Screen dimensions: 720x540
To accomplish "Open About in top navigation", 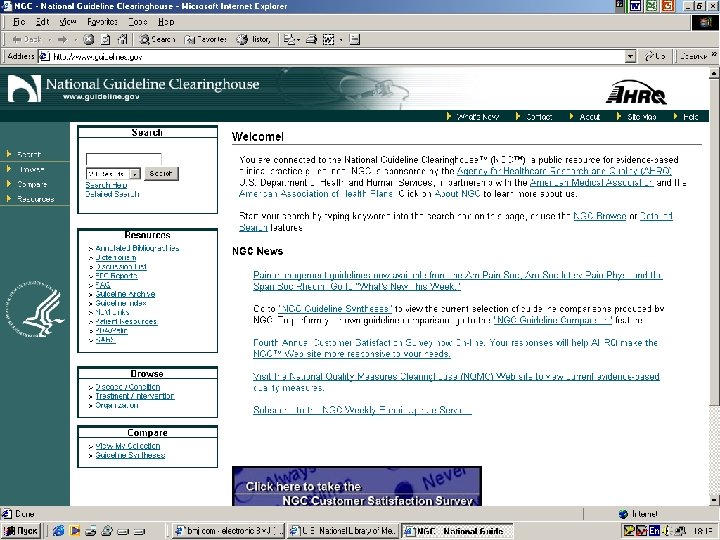I will click(x=590, y=117).
